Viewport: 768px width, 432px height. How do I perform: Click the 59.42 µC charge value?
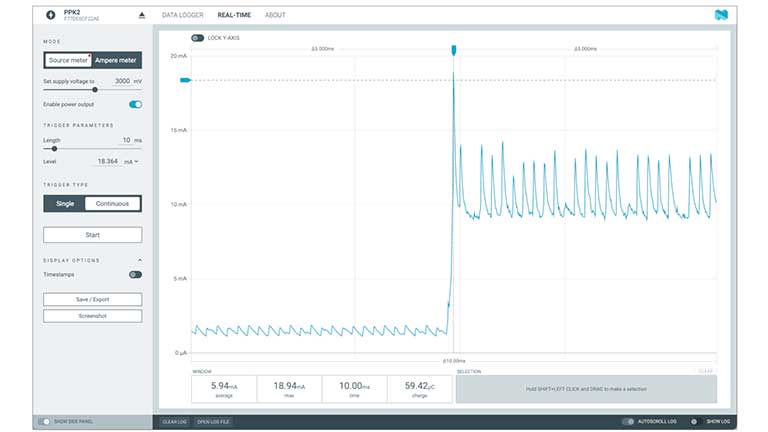(419, 389)
